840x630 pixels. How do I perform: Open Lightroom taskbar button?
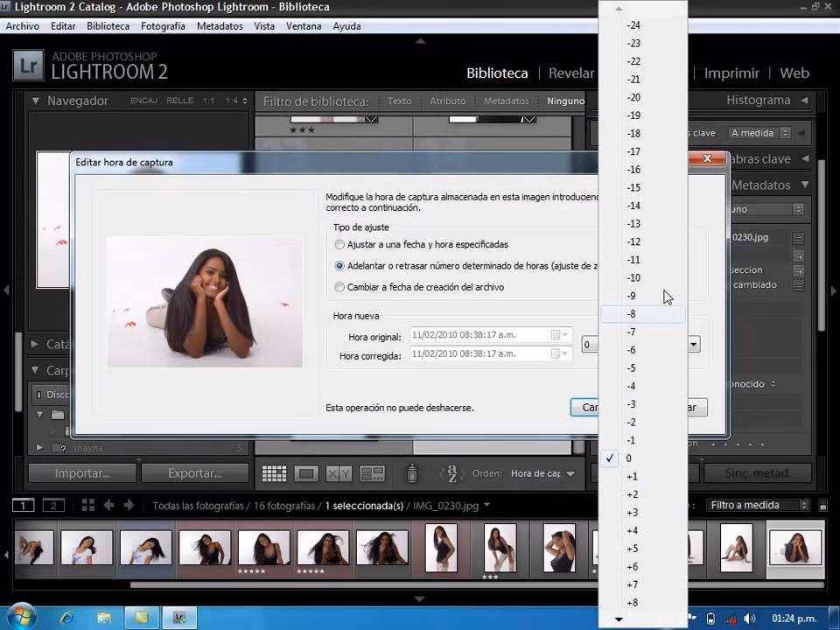179,618
